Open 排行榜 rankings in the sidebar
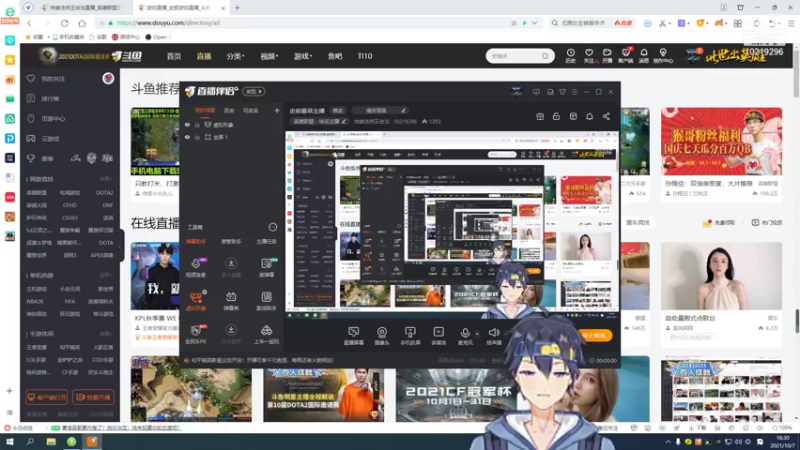 (50, 98)
